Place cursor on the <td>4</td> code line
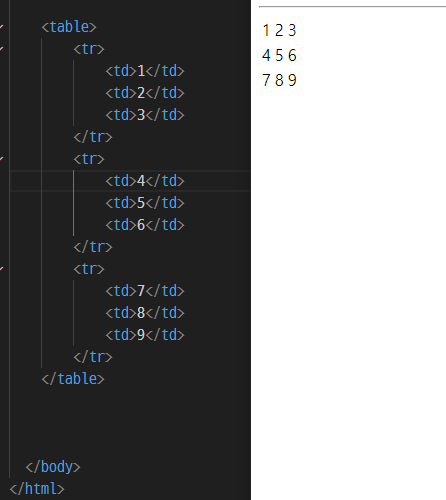The image size is (446, 500). click(145, 181)
